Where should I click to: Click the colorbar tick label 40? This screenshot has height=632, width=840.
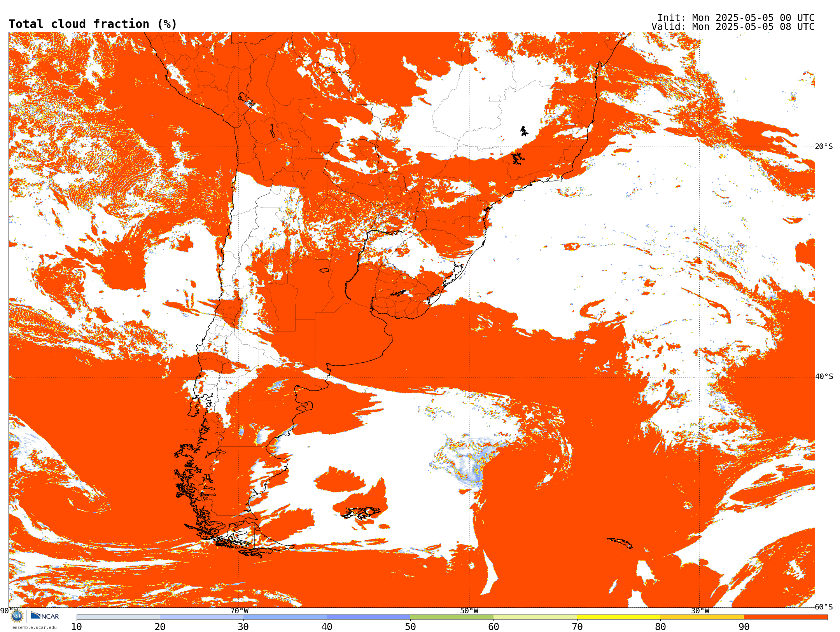pyautogui.click(x=327, y=627)
